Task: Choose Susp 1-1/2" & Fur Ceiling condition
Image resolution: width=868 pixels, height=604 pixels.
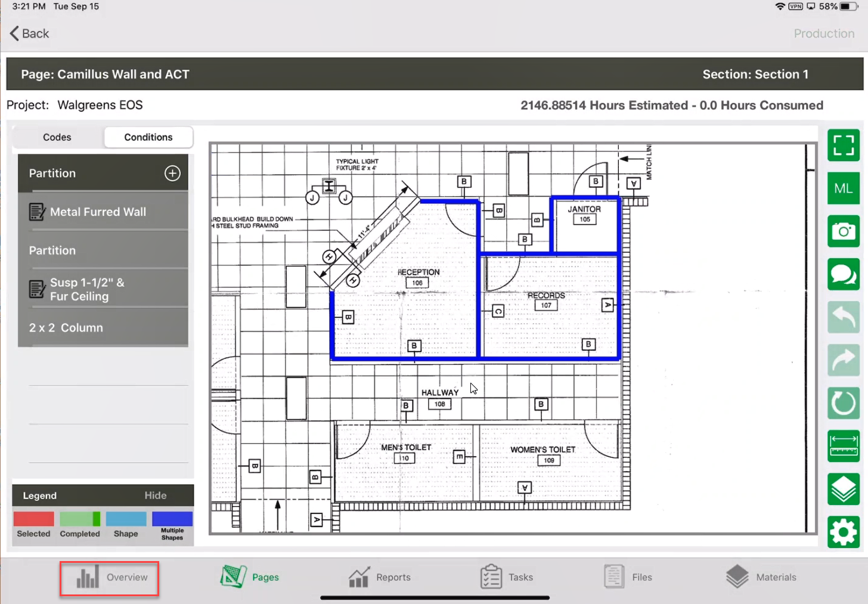Action: coord(87,289)
